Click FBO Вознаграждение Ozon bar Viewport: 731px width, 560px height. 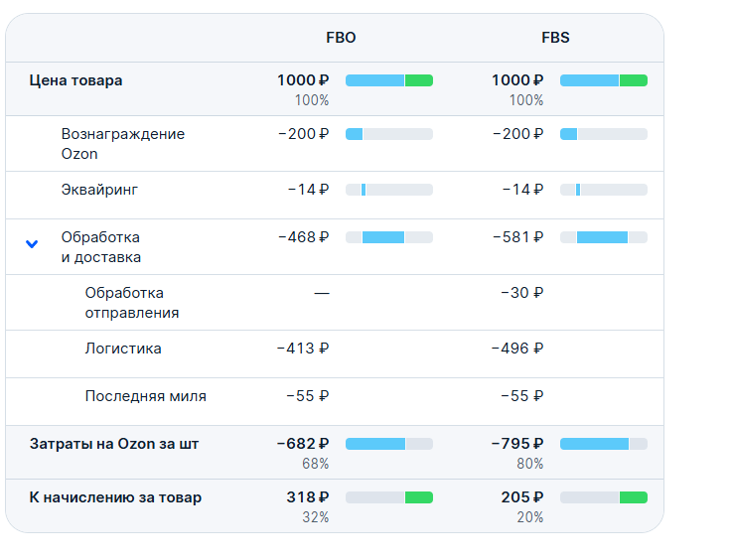[389, 134]
